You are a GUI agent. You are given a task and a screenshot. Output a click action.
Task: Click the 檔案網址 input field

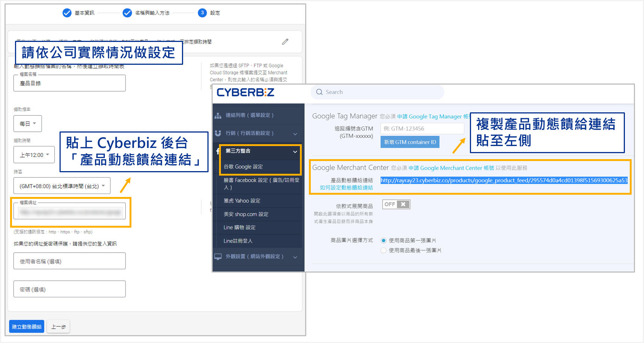[x=70, y=212]
